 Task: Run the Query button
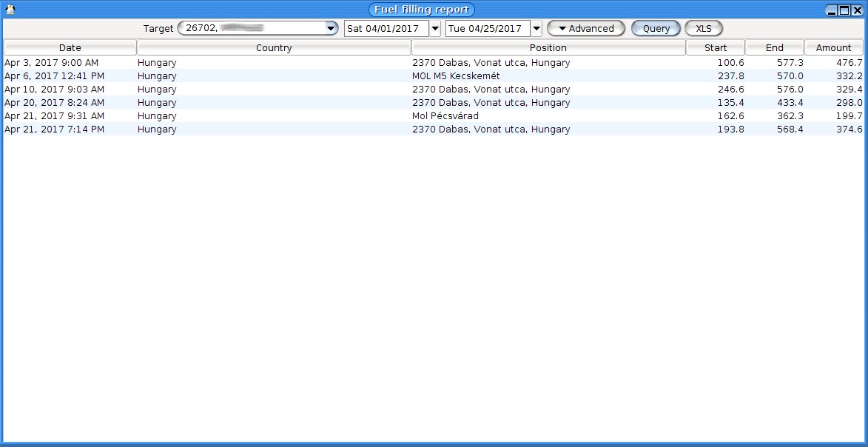(x=656, y=28)
